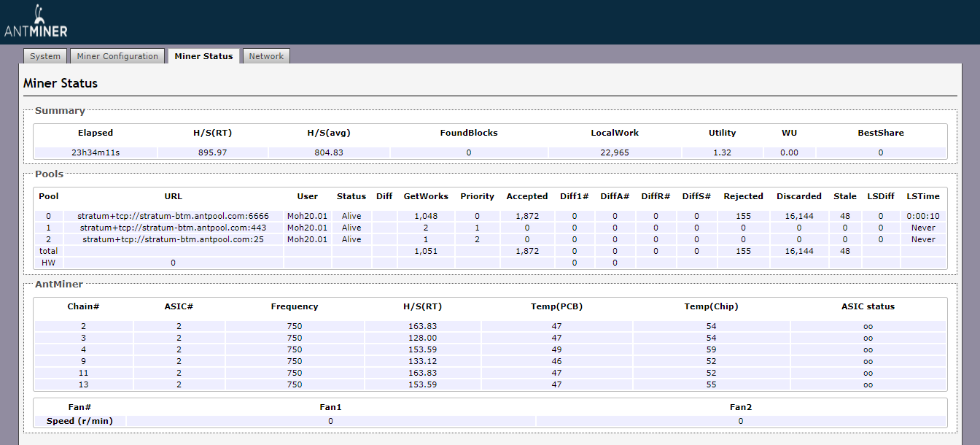Click the Elapsed value 23h34m11s
Screen dimensions: 980x445
(x=96, y=152)
